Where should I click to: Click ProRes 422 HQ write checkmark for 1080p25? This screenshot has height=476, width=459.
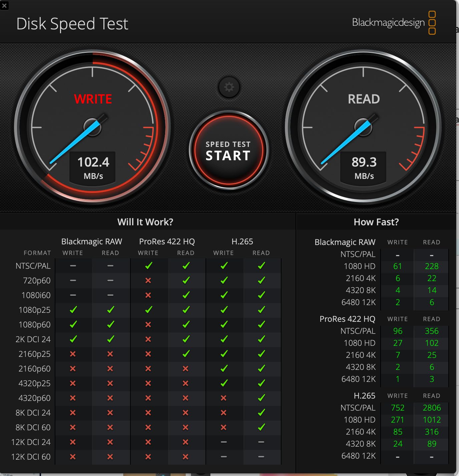coord(148,310)
